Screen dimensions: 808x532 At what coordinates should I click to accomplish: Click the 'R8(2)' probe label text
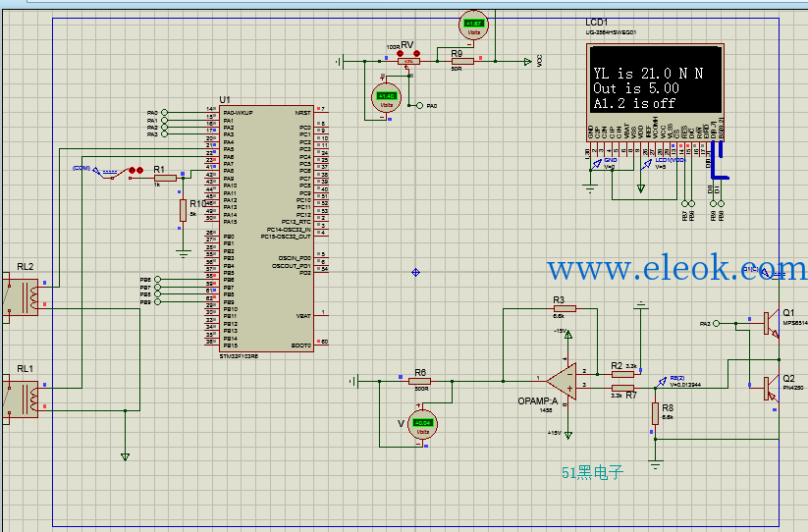[677, 378]
